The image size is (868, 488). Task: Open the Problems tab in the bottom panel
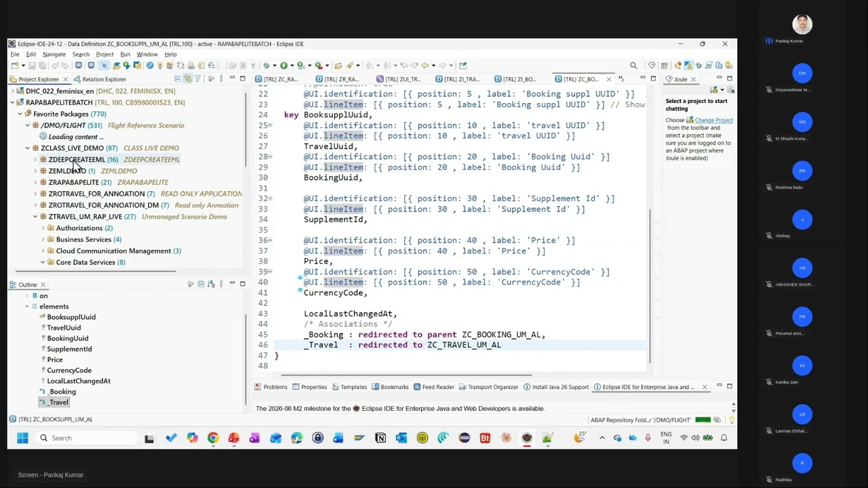pos(271,387)
